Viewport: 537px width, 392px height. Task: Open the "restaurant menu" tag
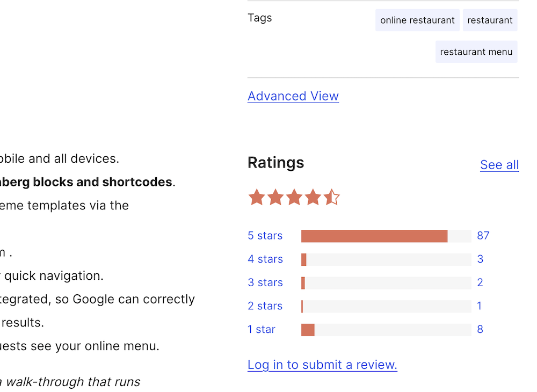pyautogui.click(x=476, y=52)
